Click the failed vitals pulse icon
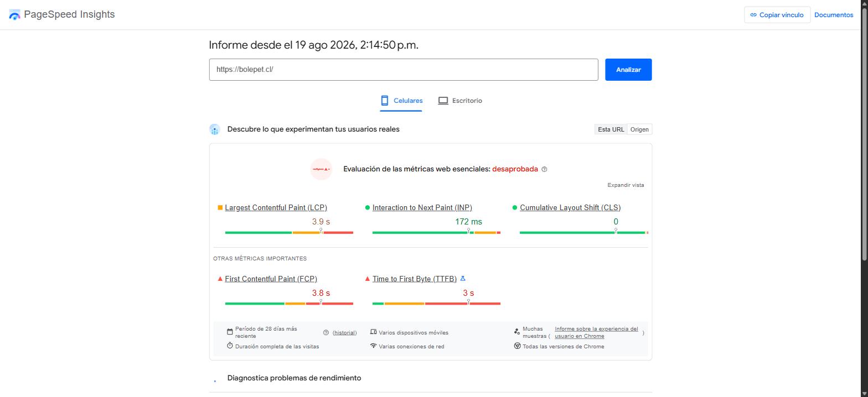This screenshot has width=868, height=397. [x=321, y=169]
